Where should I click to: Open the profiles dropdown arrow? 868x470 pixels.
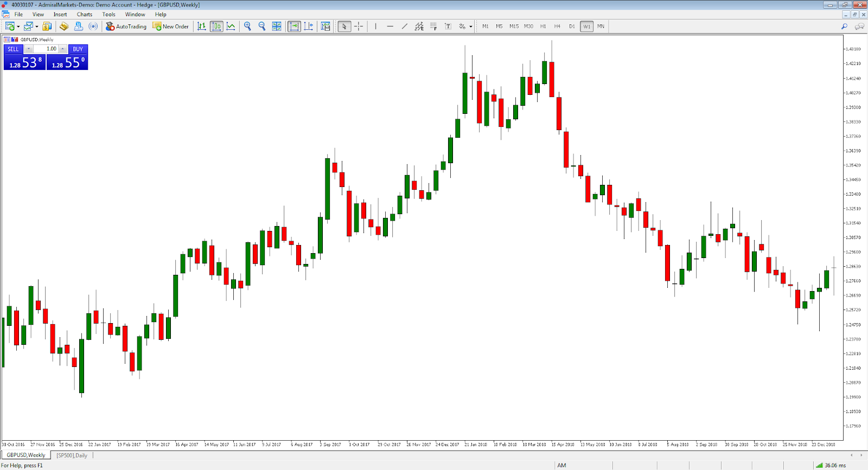(37, 26)
